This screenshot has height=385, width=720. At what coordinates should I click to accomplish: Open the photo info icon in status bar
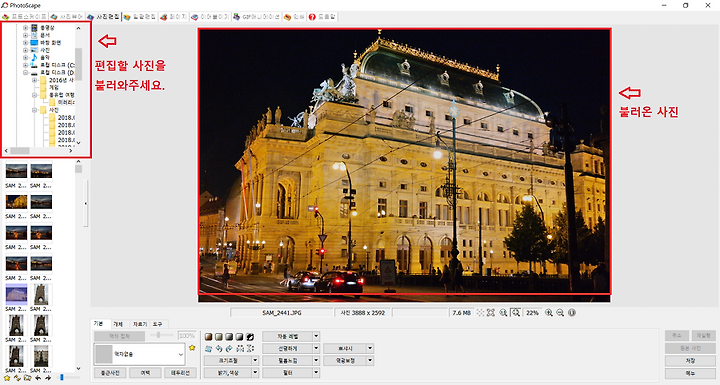(x=572, y=312)
